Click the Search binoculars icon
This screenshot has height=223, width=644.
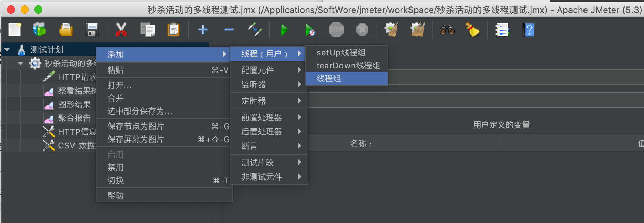(447, 30)
